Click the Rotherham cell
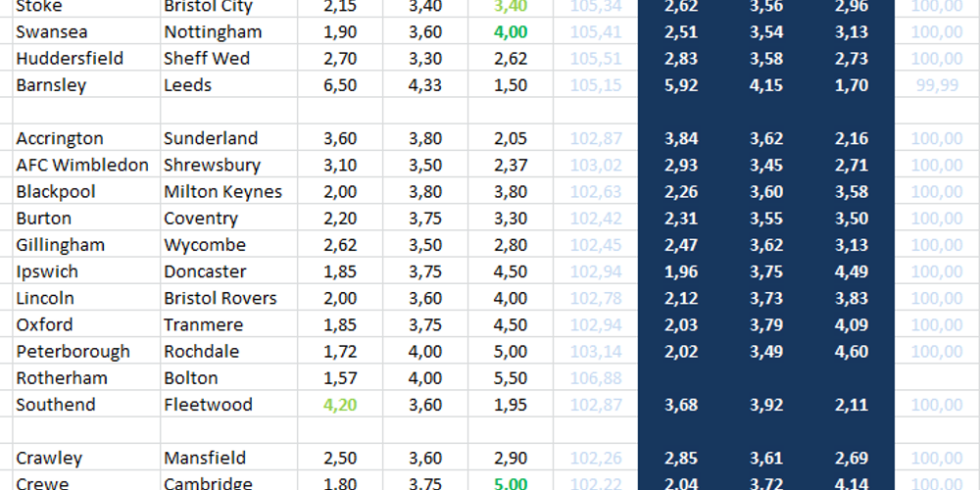 pos(86,378)
